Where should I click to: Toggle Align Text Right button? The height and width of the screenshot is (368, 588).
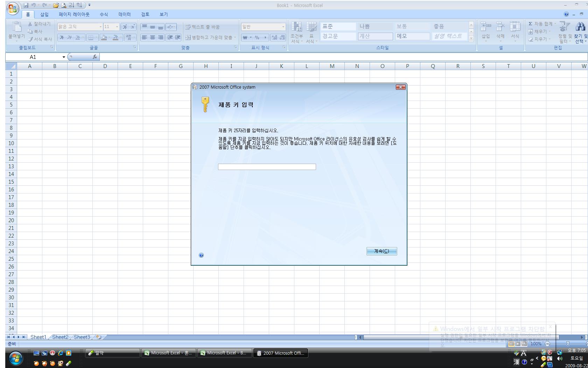pos(160,38)
